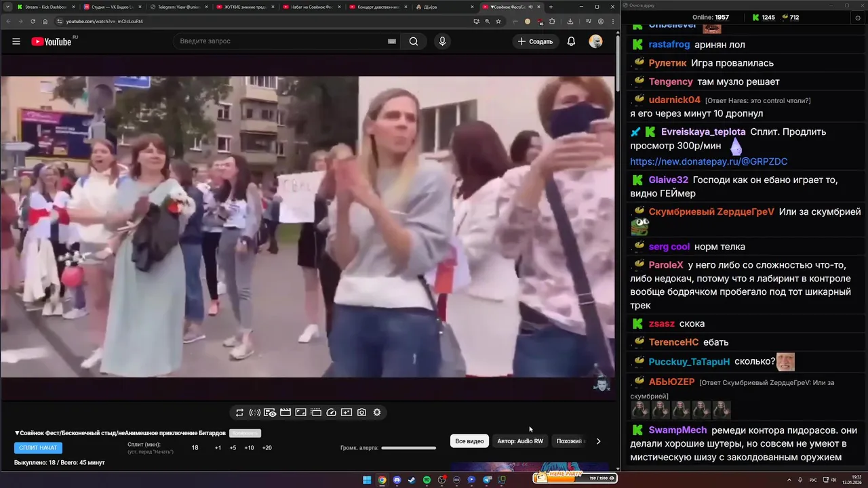Image resolution: width=868 pixels, height=488 pixels.
Task: Reload the page in browser toolbar
Action: (33, 21)
